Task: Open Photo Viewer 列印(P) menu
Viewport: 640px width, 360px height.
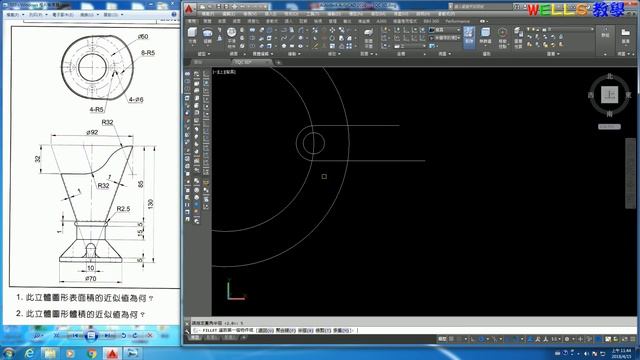Action: coord(38,15)
